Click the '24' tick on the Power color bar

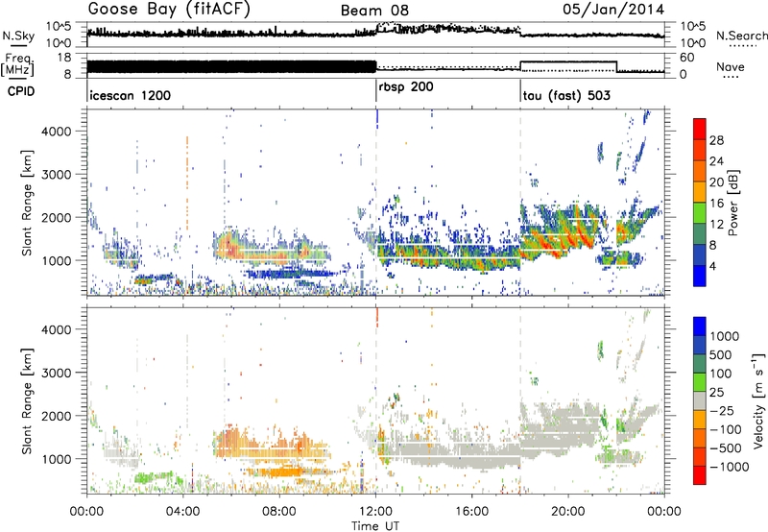716,161
